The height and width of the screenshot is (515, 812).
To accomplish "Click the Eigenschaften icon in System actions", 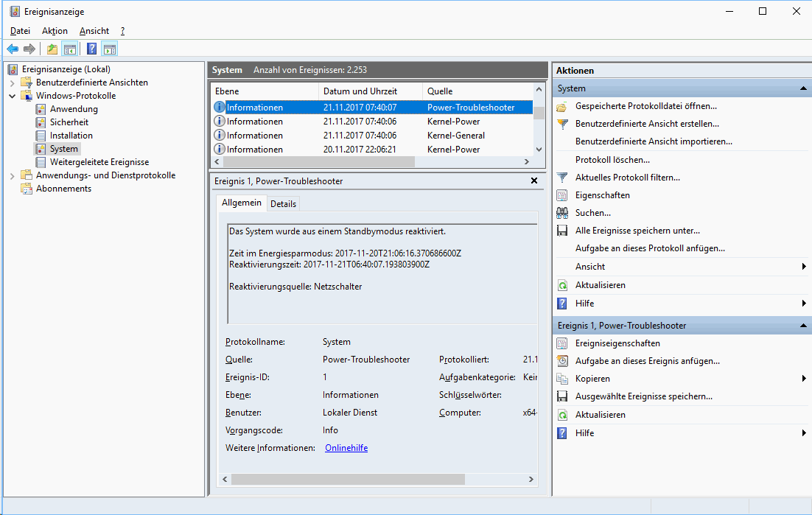I will point(562,196).
